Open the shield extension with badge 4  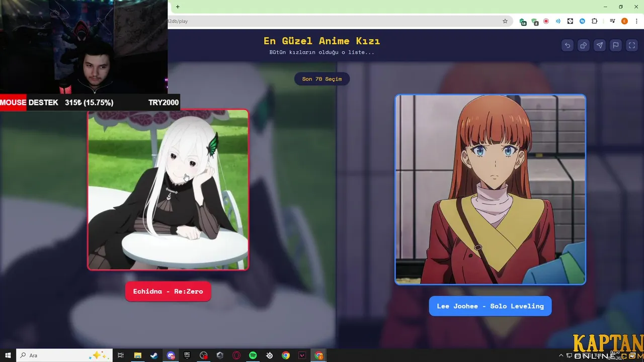pos(534,22)
